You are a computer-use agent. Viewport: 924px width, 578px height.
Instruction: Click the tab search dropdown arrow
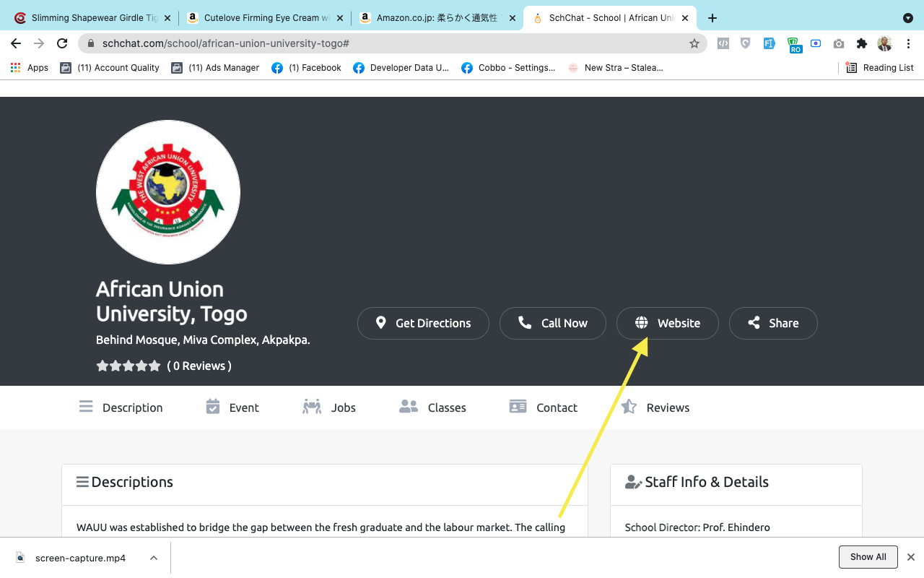tap(908, 18)
